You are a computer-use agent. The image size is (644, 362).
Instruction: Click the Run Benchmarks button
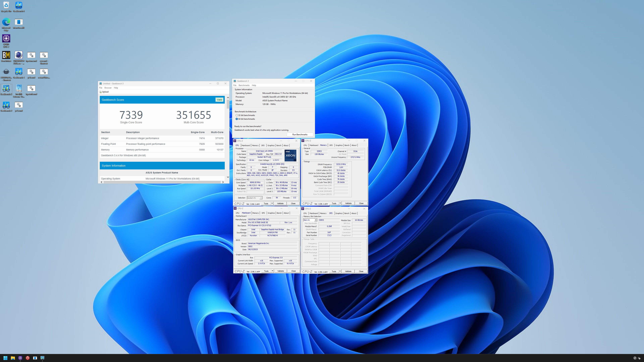300,134
